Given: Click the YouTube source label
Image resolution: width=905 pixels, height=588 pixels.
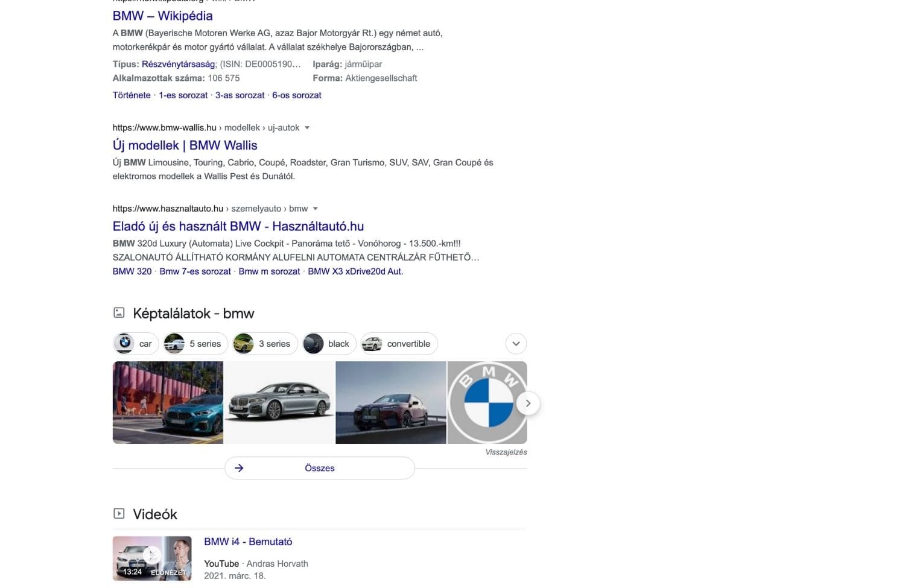Looking at the screenshot, I should [221, 564].
